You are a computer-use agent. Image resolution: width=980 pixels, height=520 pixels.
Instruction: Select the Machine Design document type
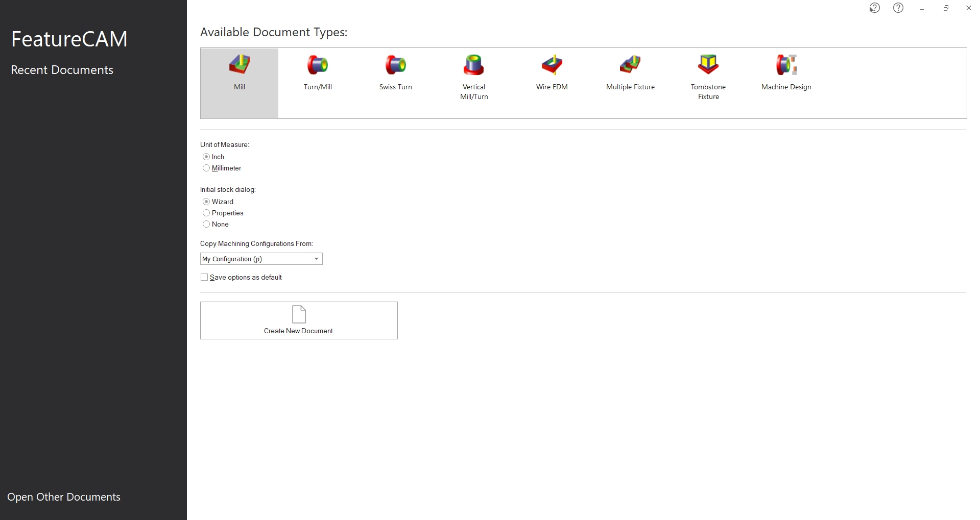(x=786, y=65)
